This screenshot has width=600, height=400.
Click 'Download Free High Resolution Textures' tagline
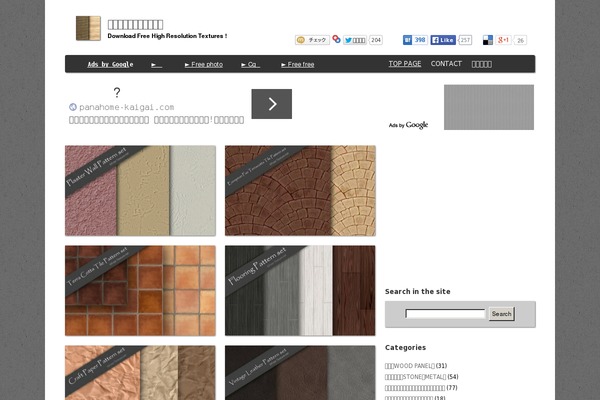tap(167, 36)
